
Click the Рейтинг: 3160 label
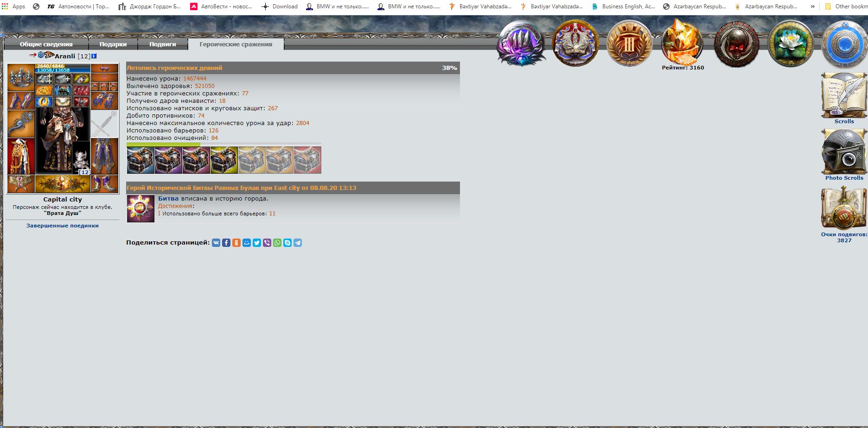pos(683,68)
